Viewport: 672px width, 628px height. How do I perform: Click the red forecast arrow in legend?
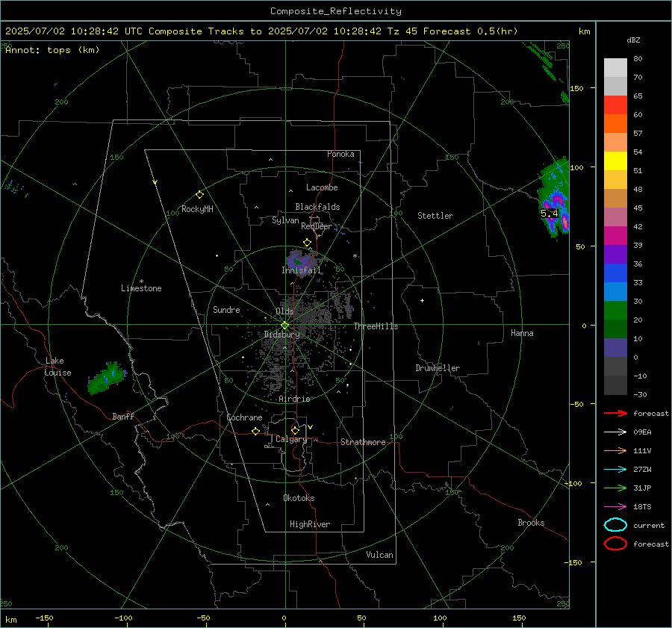(x=615, y=413)
